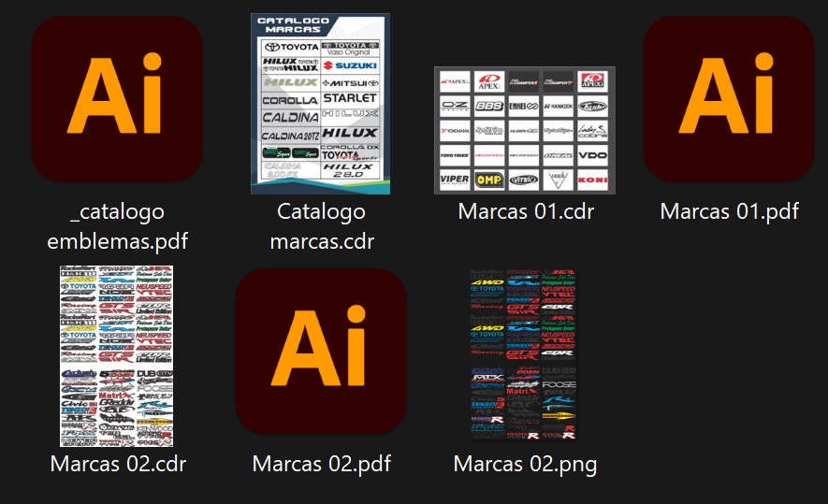Image resolution: width=828 pixels, height=504 pixels.
Task: Select the _catalogo emblemas.pdf Illustrator icon
Action: click(x=117, y=98)
